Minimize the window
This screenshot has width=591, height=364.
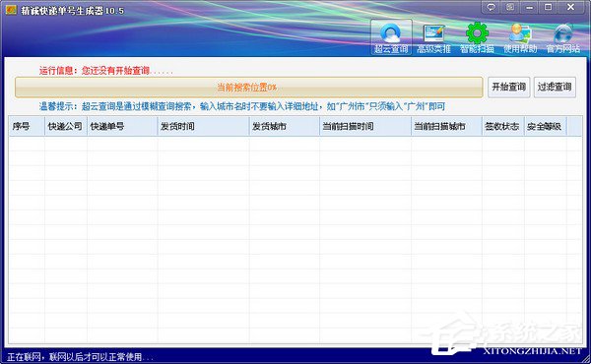pos(529,7)
